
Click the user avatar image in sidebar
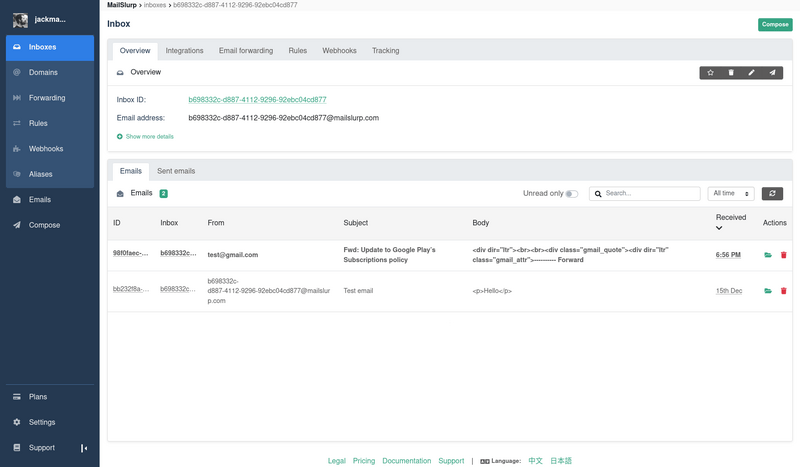click(20, 20)
